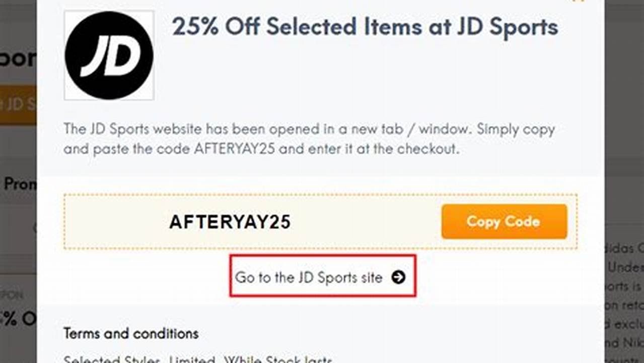Click the 'Terms and conditions' heading
Viewport: 644px width, 363px height.
[x=130, y=334]
